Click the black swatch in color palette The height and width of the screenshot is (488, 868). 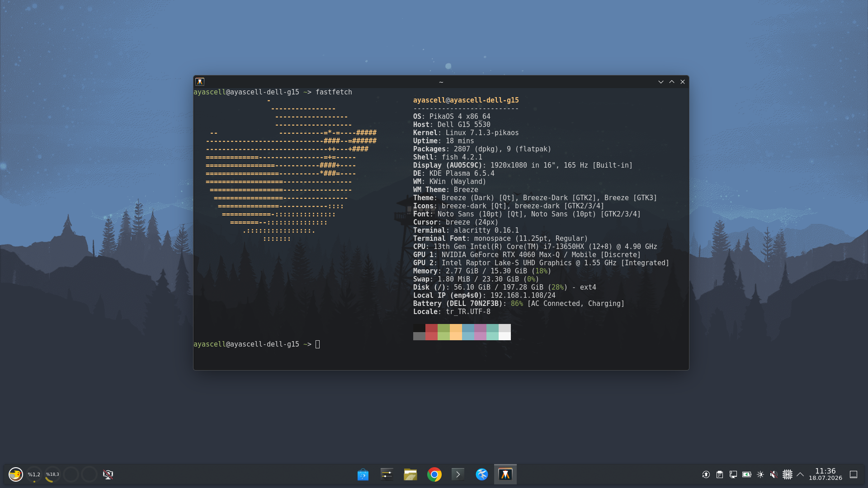(419, 328)
